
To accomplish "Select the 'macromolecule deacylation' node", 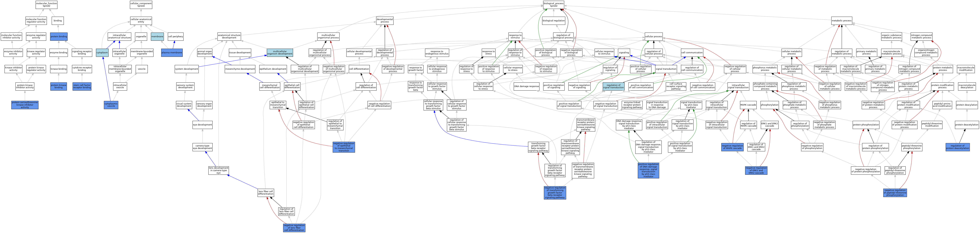I will [967, 86].
